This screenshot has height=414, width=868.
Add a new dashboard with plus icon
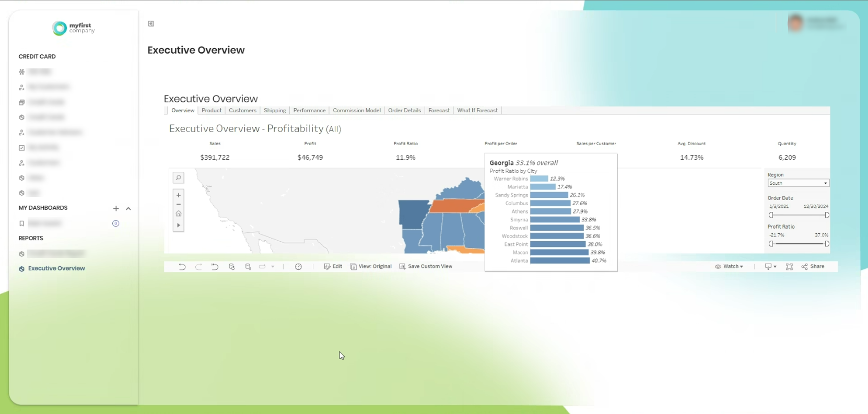[116, 208]
